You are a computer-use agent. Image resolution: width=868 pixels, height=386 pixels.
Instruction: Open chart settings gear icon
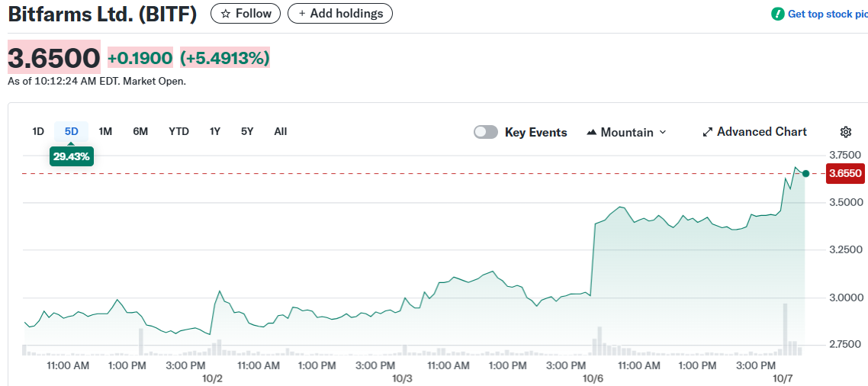[845, 132]
